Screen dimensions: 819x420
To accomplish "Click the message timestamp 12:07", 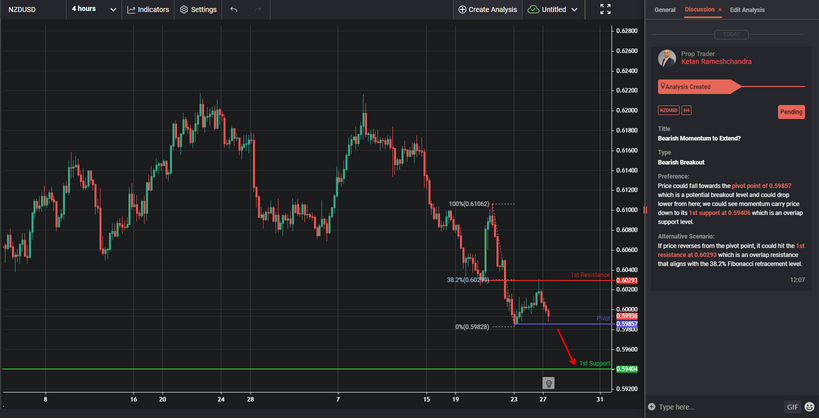I will pyautogui.click(x=798, y=280).
